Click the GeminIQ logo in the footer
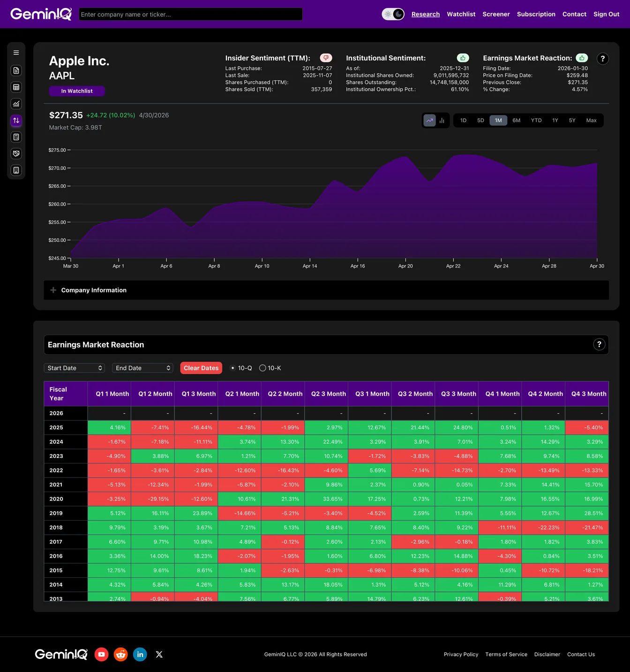The image size is (630, 672). click(61, 654)
